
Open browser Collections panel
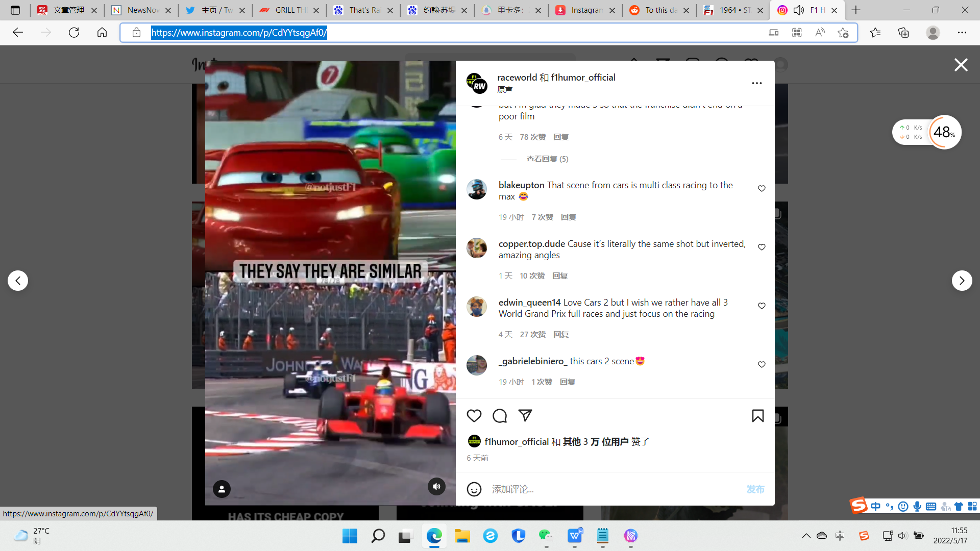pos(903,33)
